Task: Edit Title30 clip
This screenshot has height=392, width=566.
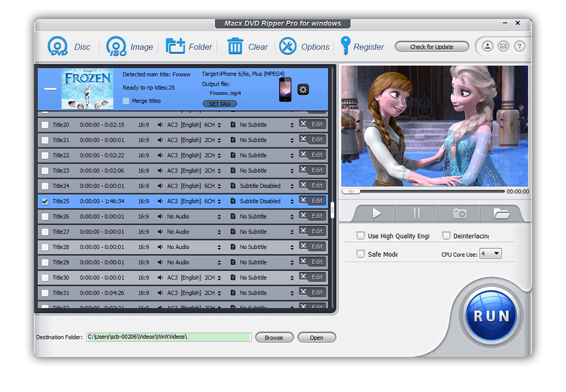Action: pos(312,277)
